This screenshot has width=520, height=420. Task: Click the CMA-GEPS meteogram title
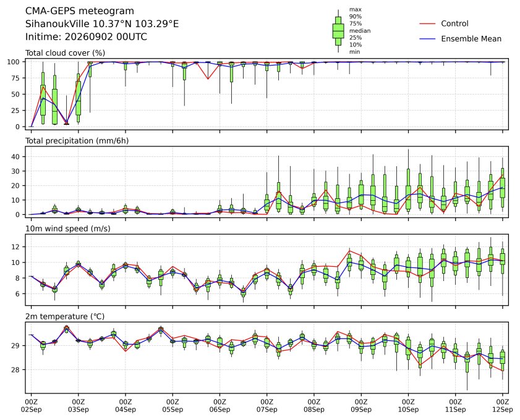click(x=80, y=11)
